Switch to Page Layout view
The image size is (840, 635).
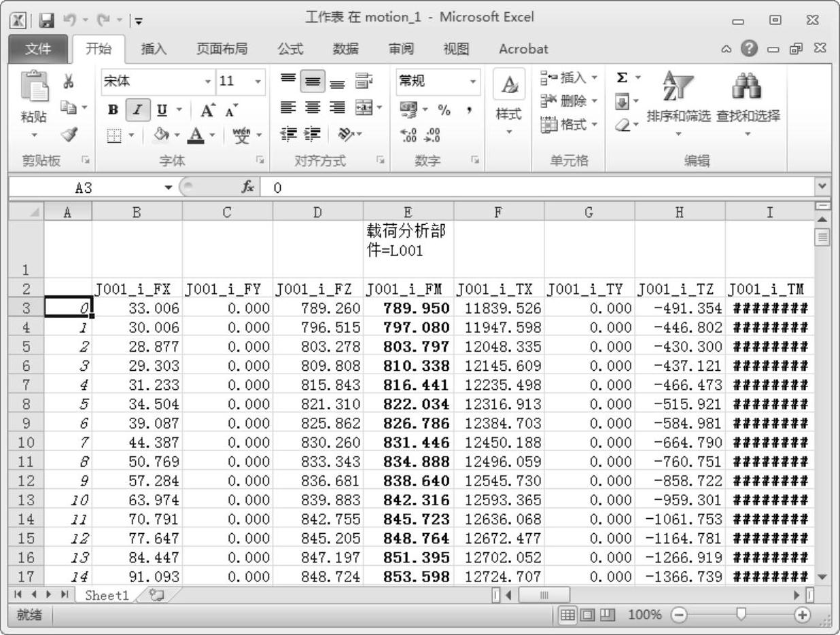click(x=589, y=615)
